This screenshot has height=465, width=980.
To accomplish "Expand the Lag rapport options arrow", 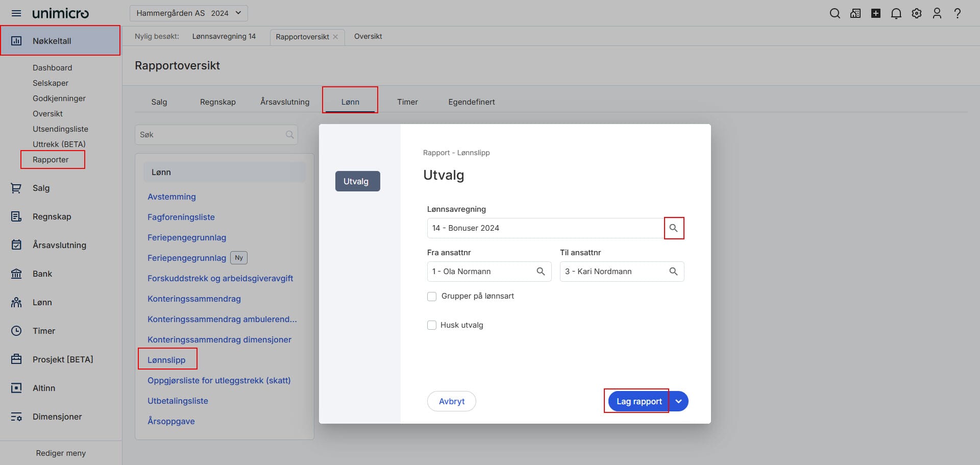I will 679,401.
